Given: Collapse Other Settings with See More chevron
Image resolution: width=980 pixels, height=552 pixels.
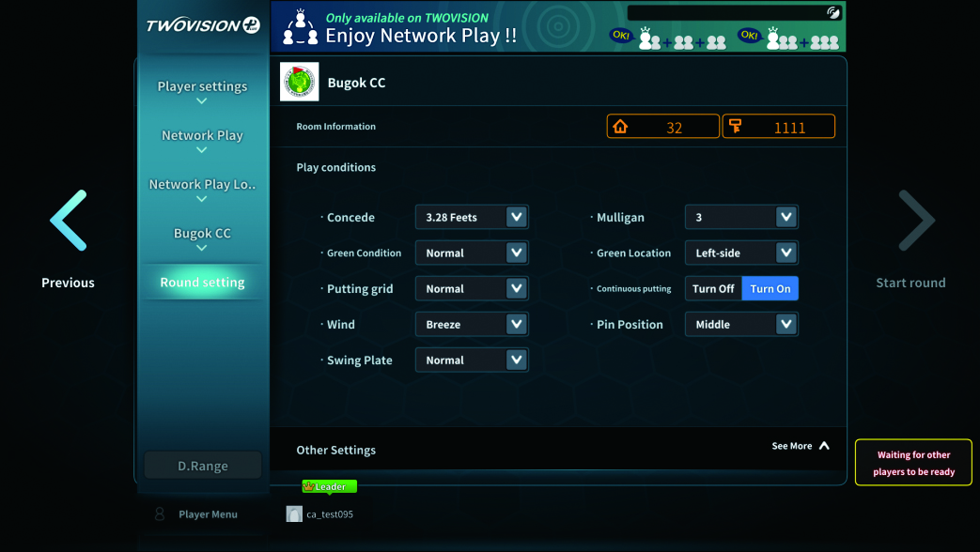Looking at the screenshot, I should tap(824, 446).
